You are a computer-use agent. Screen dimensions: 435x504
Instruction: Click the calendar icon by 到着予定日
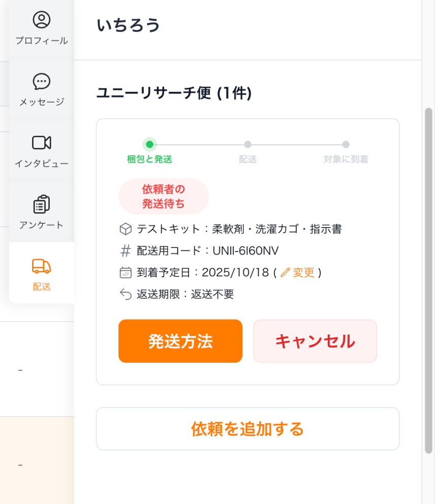(126, 272)
